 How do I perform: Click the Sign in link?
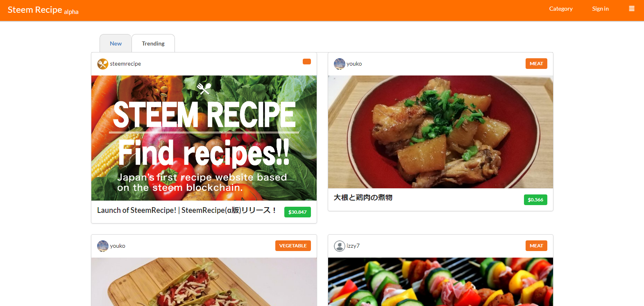click(x=600, y=9)
